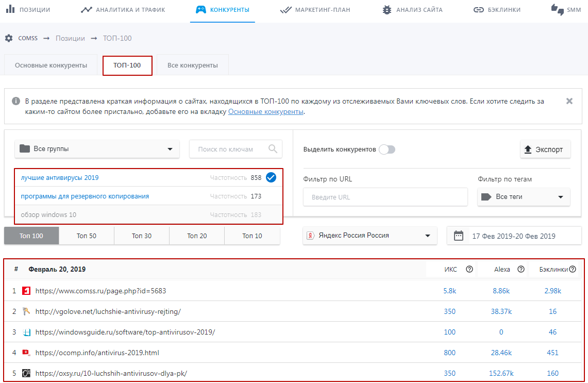Open the Анализ сайта menu item
The height and width of the screenshot is (383, 588).
412,10
